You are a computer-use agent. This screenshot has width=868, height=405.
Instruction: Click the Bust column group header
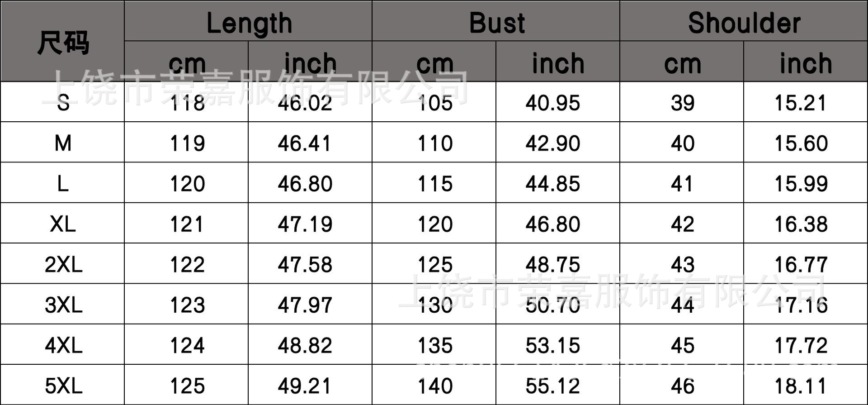click(x=496, y=23)
